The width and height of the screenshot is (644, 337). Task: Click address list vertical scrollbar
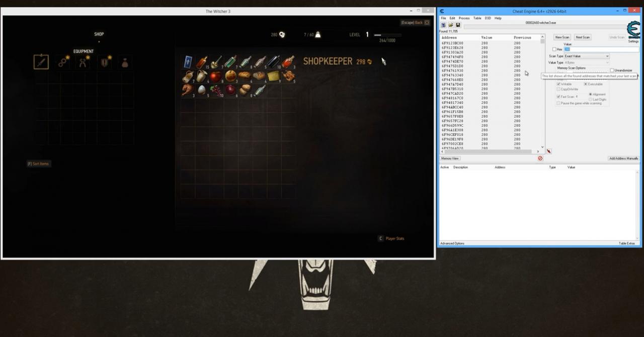point(542,93)
